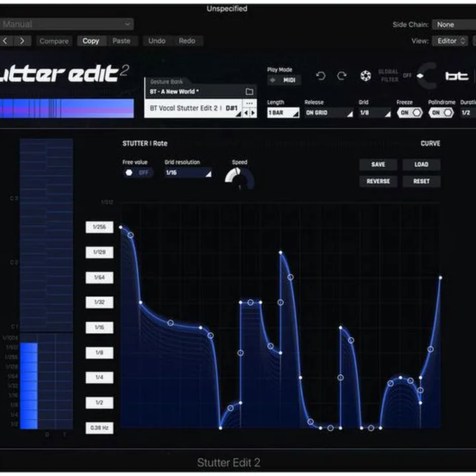
Task: Click the Stutter Edit 2 logo
Action: pyautogui.click(x=64, y=73)
